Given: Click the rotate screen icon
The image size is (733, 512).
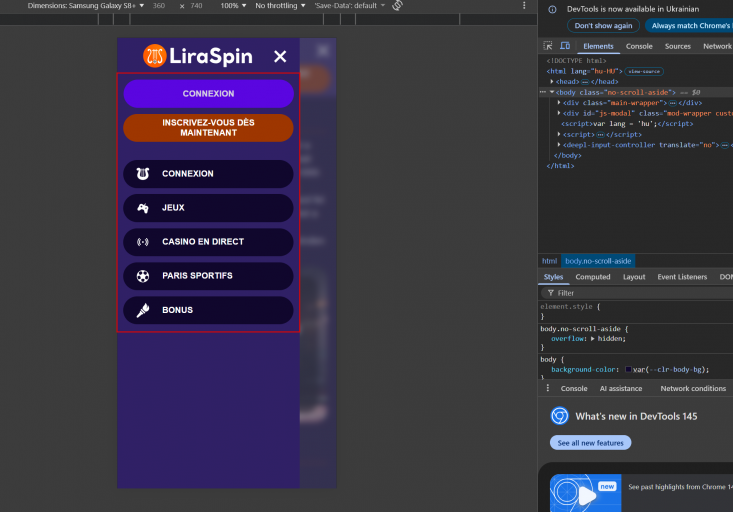Looking at the screenshot, I should [397, 6].
